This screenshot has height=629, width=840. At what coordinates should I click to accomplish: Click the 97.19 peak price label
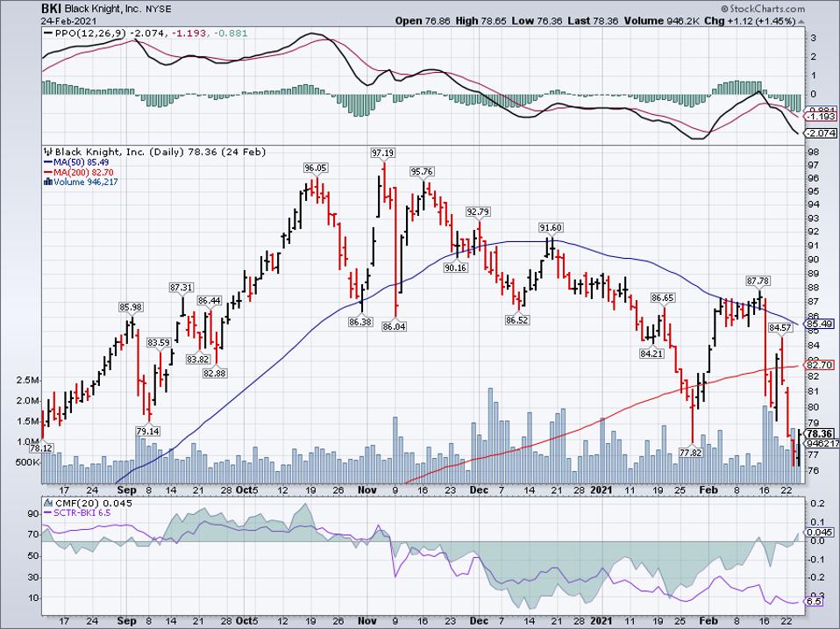pyautogui.click(x=382, y=153)
